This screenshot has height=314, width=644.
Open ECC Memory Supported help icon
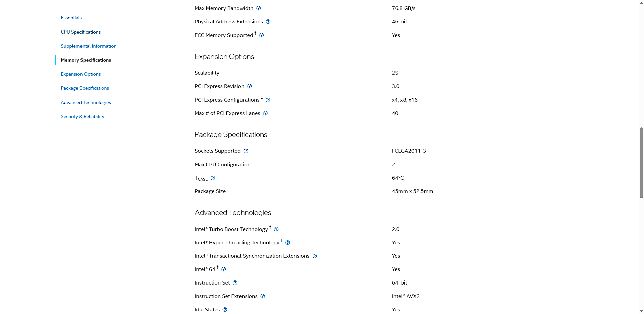pos(261,35)
